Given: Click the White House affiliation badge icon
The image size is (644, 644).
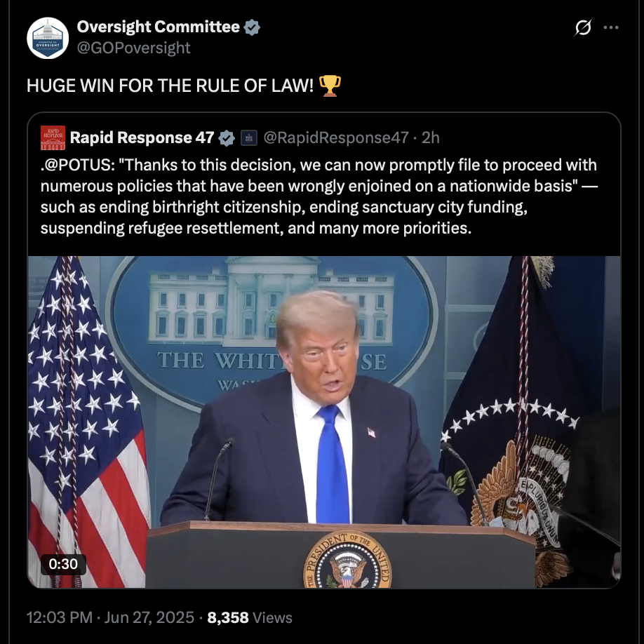Looking at the screenshot, I should pos(248,138).
